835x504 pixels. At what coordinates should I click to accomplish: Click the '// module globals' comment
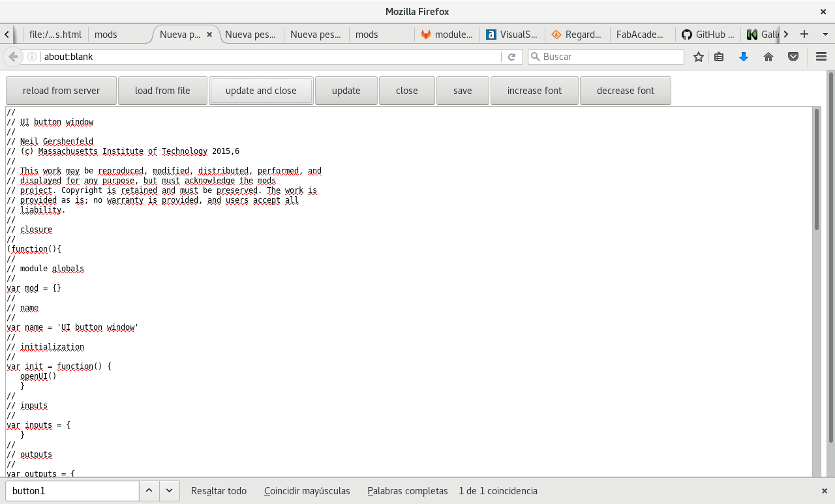point(46,269)
